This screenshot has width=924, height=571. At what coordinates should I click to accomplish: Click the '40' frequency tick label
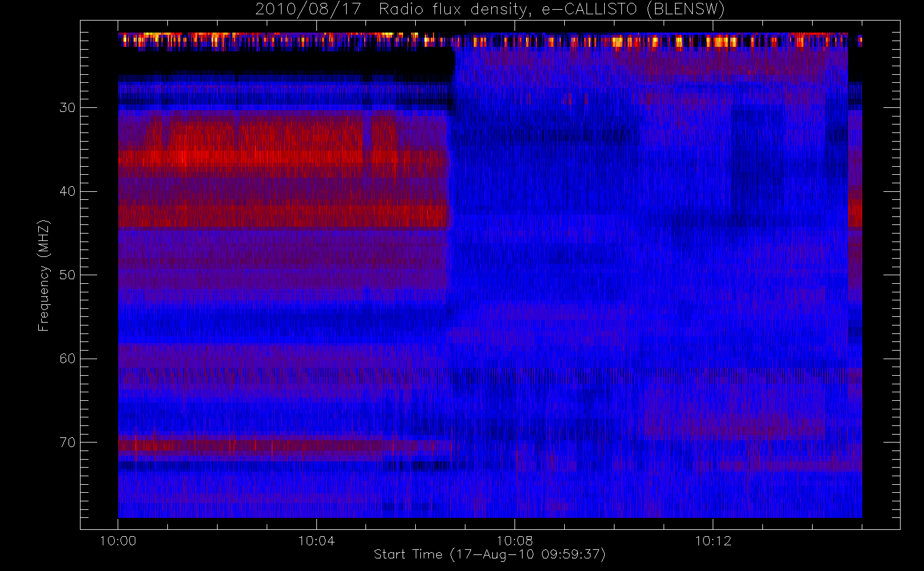pos(67,191)
